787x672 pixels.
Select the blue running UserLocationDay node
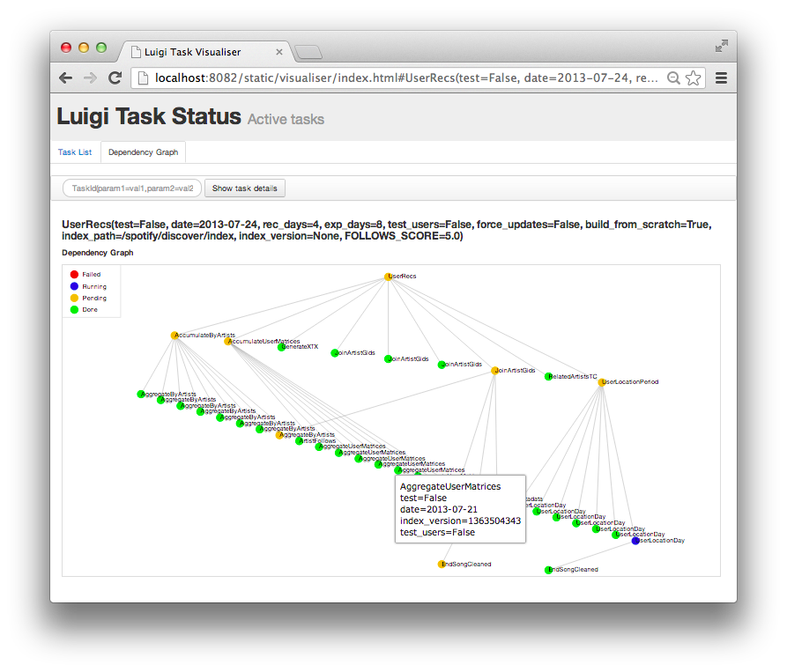tap(635, 541)
